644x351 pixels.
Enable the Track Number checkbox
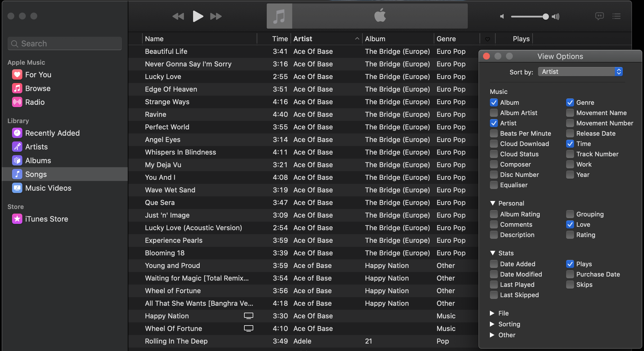(x=570, y=154)
